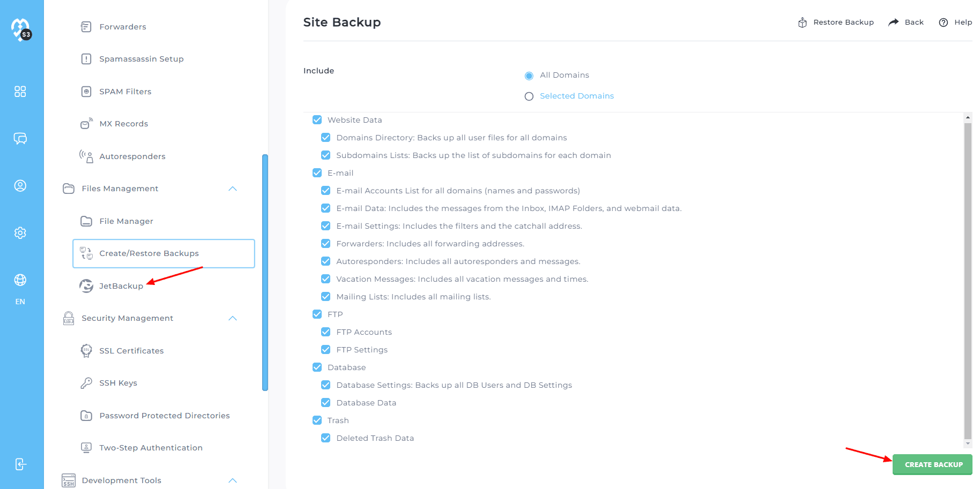Collapse the Development Tools section chevron

[233, 480]
